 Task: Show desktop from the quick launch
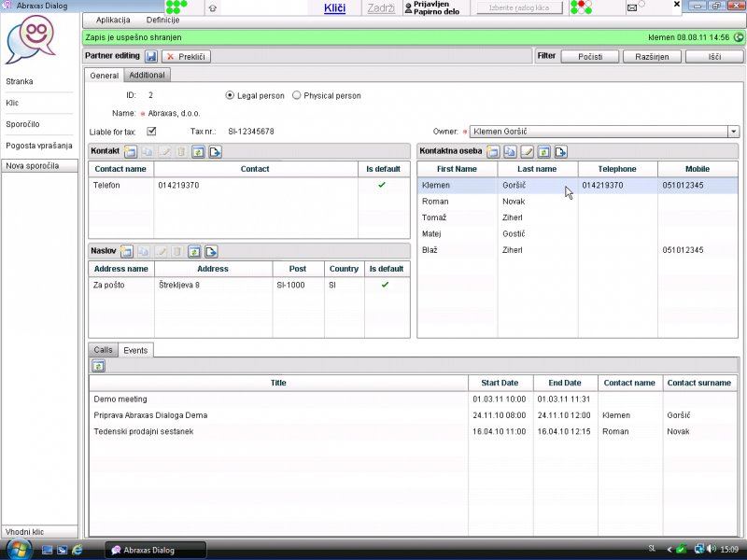(x=48, y=550)
